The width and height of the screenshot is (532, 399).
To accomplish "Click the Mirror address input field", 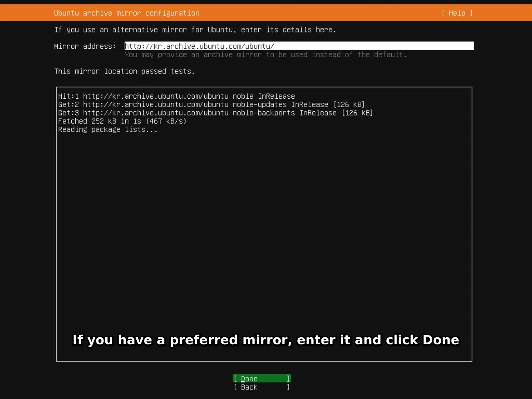I will [x=299, y=46].
